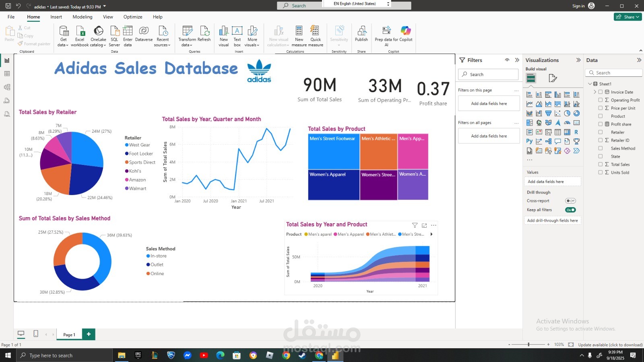
Task: Add a scatter chart visual
Action: point(557,113)
